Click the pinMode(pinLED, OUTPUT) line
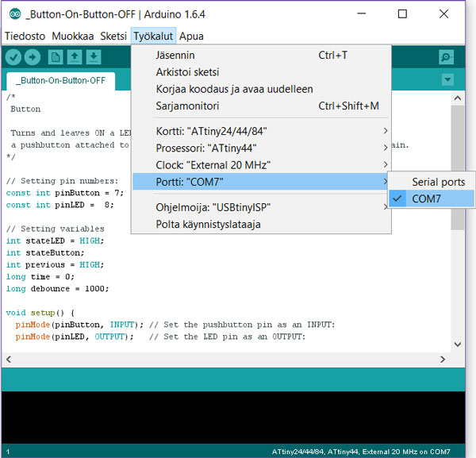 pos(160,337)
